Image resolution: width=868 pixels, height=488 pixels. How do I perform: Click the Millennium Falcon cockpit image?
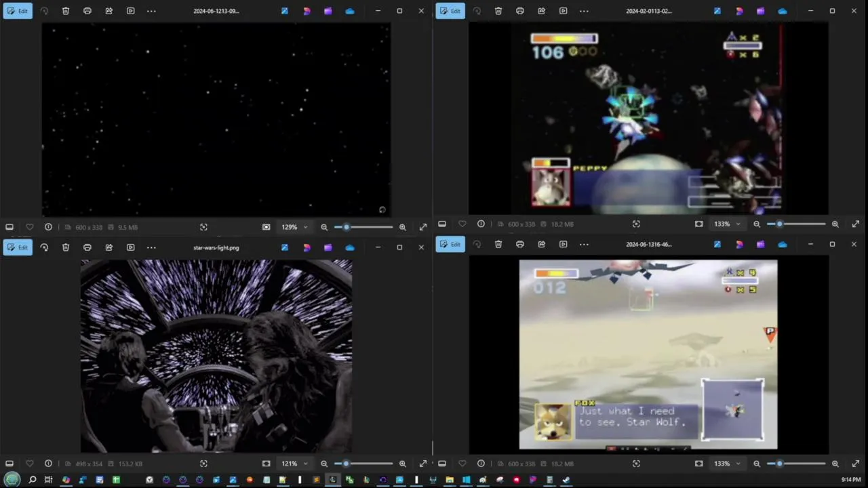pos(216,356)
